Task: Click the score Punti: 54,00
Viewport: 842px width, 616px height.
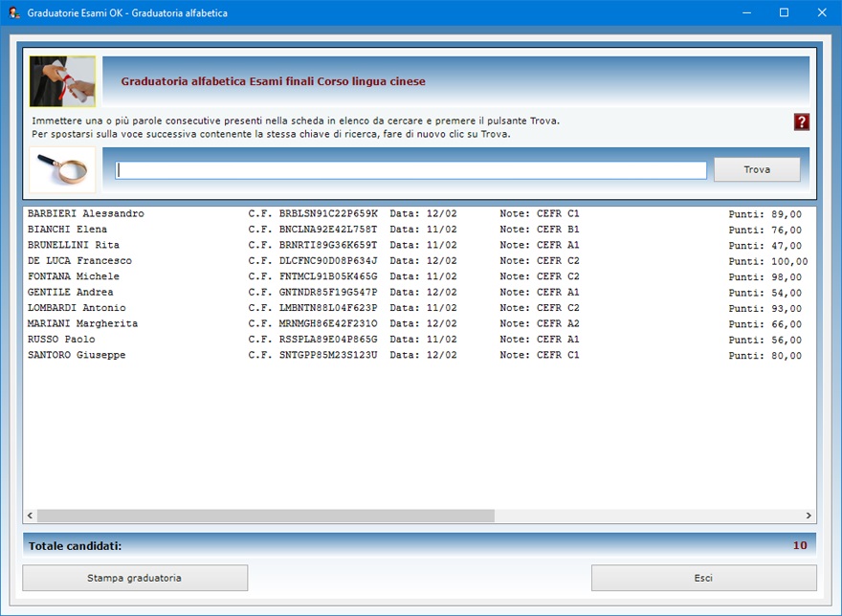Action: point(765,293)
